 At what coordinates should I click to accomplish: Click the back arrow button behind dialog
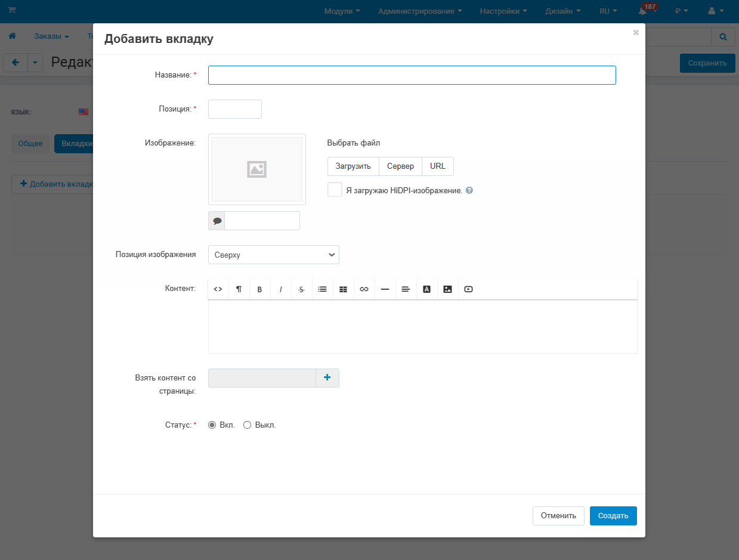[16, 63]
